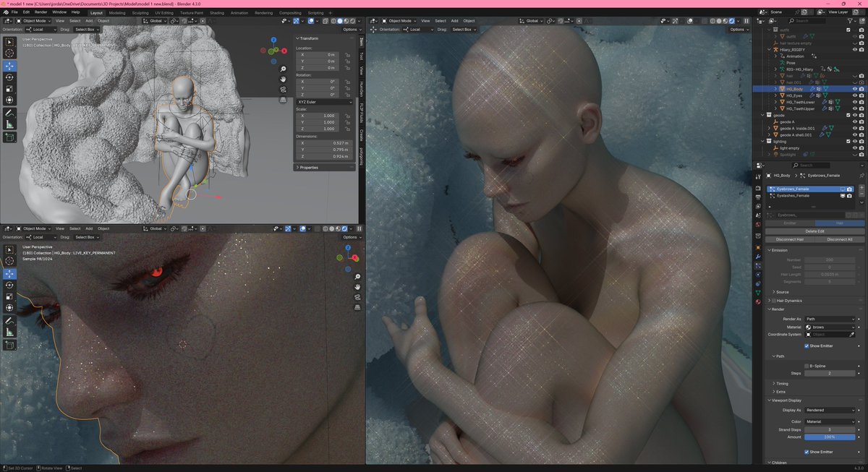Screen dimensions: 868x472
Task: Click the pan hand gizmo in top-left viewport
Action: pyautogui.click(x=282, y=79)
